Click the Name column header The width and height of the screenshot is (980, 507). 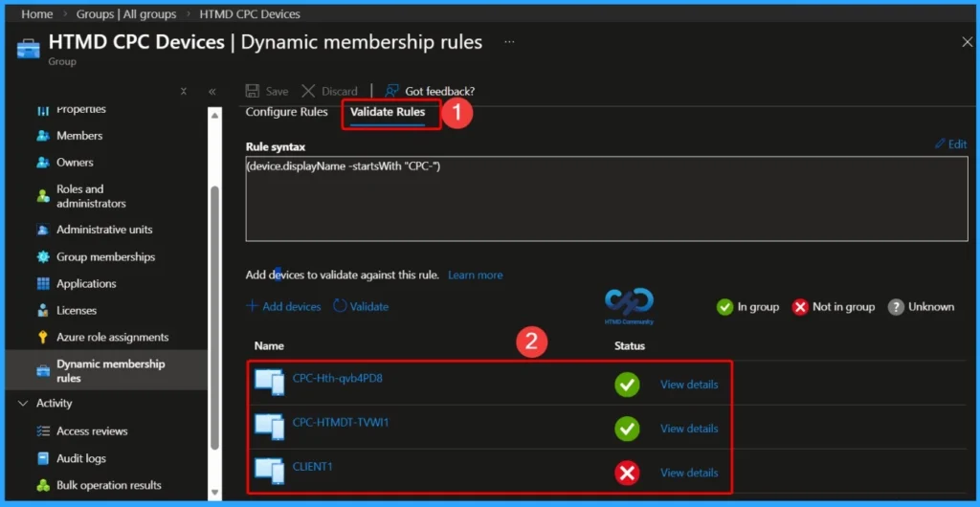point(269,345)
